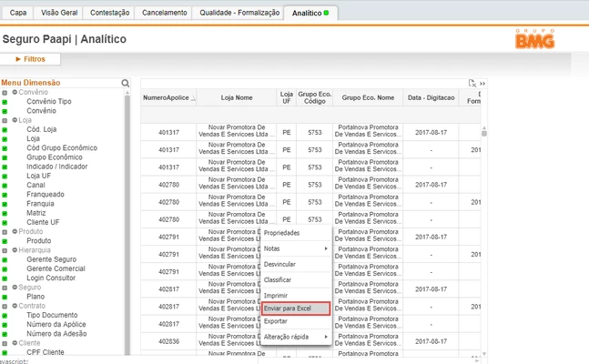
Task: Toggle the Loja group gray checkbox
Action: coord(5,121)
